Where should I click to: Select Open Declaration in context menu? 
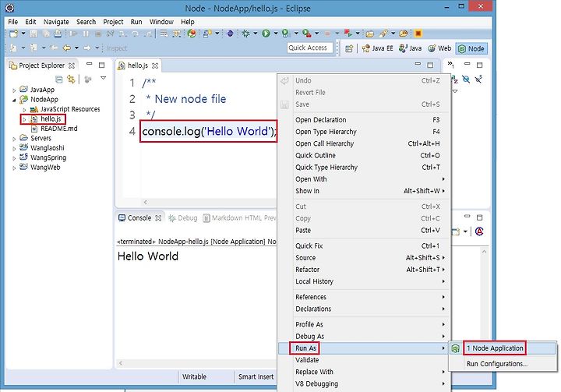pos(364,120)
